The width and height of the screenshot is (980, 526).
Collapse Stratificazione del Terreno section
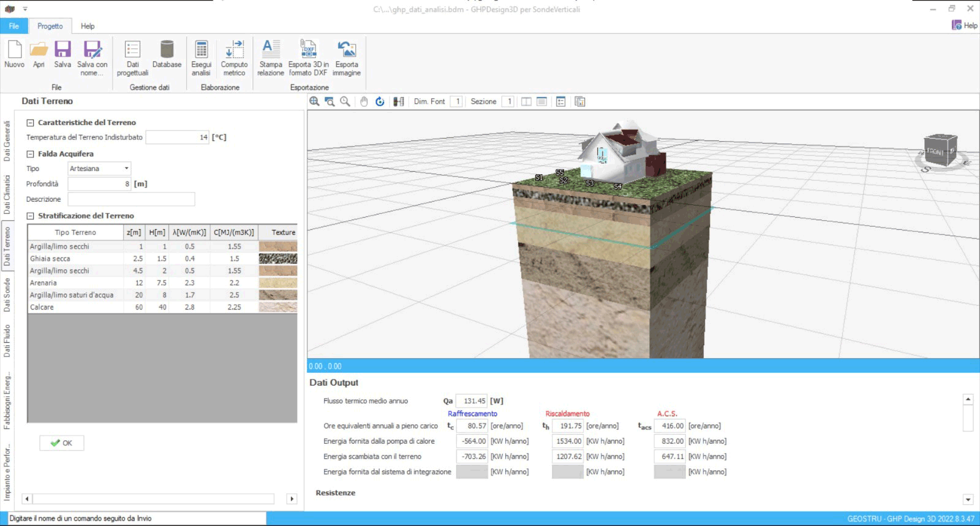pos(30,216)
